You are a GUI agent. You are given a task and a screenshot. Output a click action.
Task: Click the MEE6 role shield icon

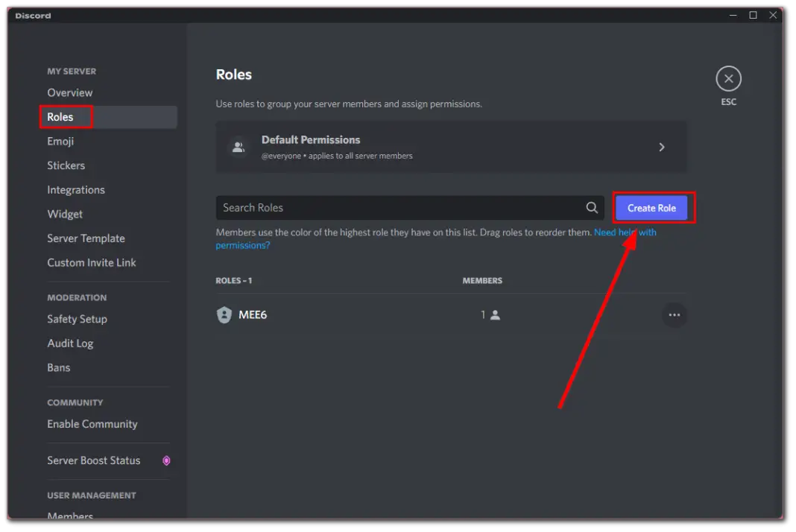pos(224,315)
